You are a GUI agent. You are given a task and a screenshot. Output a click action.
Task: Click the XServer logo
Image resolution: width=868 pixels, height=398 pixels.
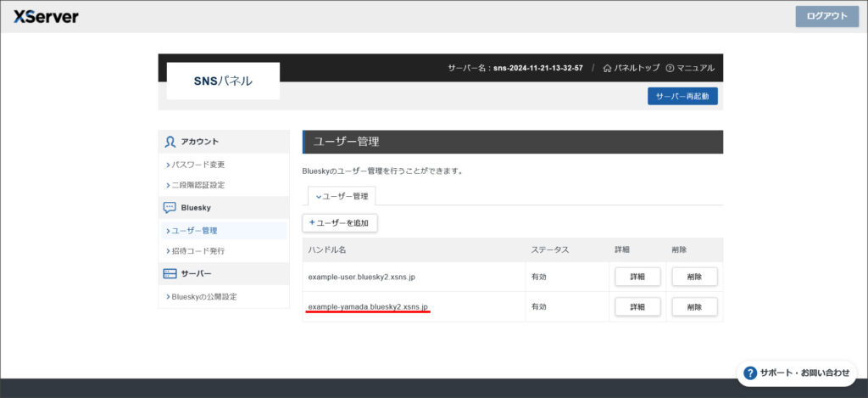46,16
